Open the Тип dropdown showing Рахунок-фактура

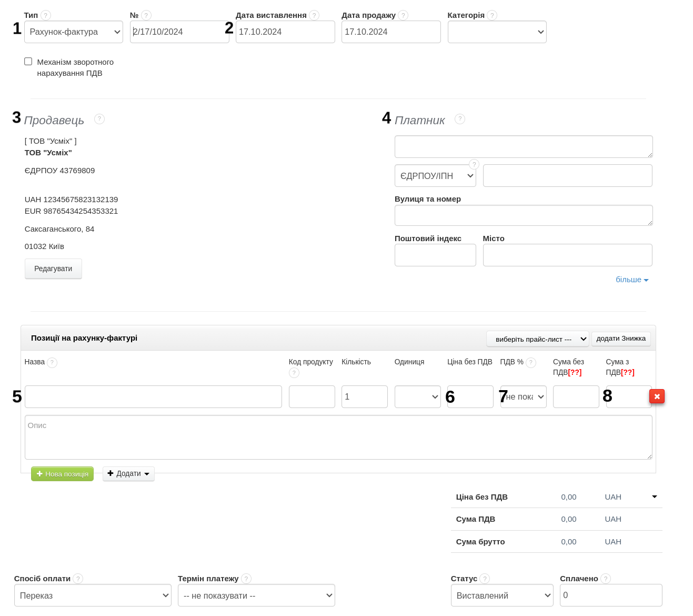click(74, 32)
